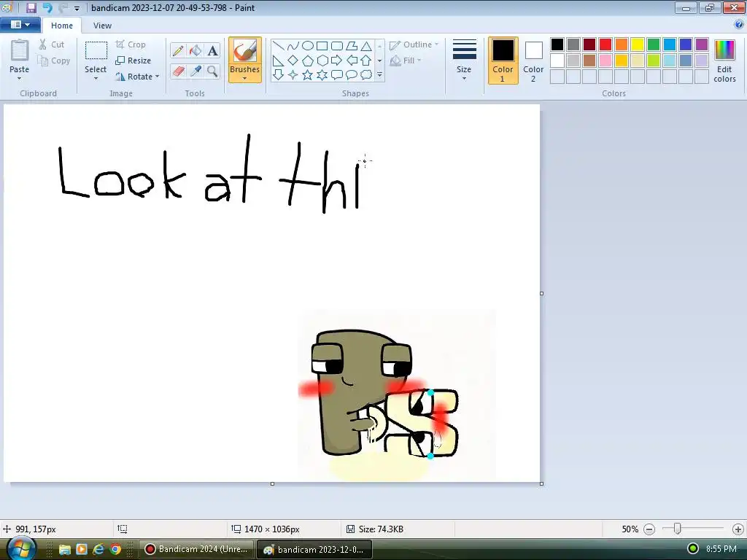The width and height of the screenshot is (747, 560).
Task: Click the zoom in plus button
Action: click(738, 529)
